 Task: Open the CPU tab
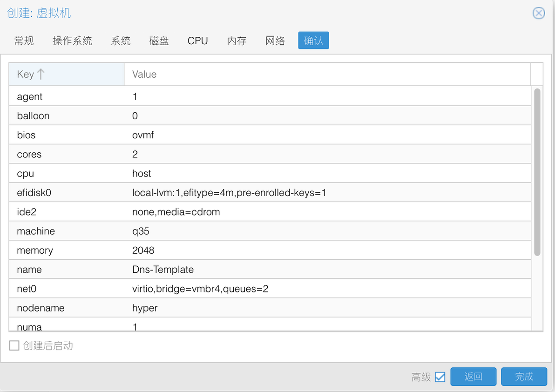197,41
